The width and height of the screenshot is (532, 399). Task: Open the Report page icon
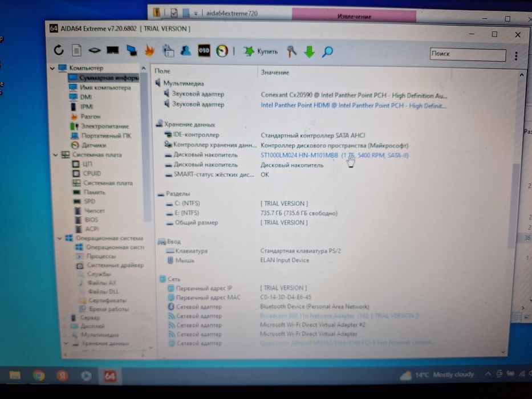pyautogui.click(x=76, y=50)
